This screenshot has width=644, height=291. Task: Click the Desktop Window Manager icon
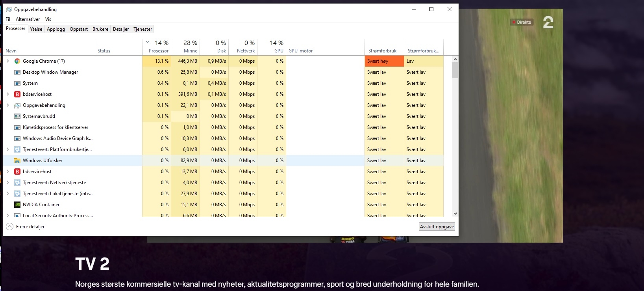point(17,72)
